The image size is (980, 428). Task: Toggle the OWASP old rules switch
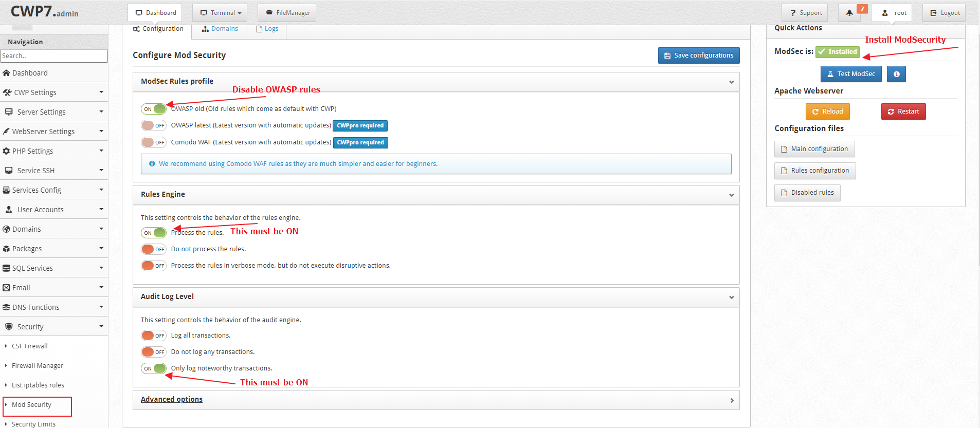pyautogui.click(x=154, y=109)
